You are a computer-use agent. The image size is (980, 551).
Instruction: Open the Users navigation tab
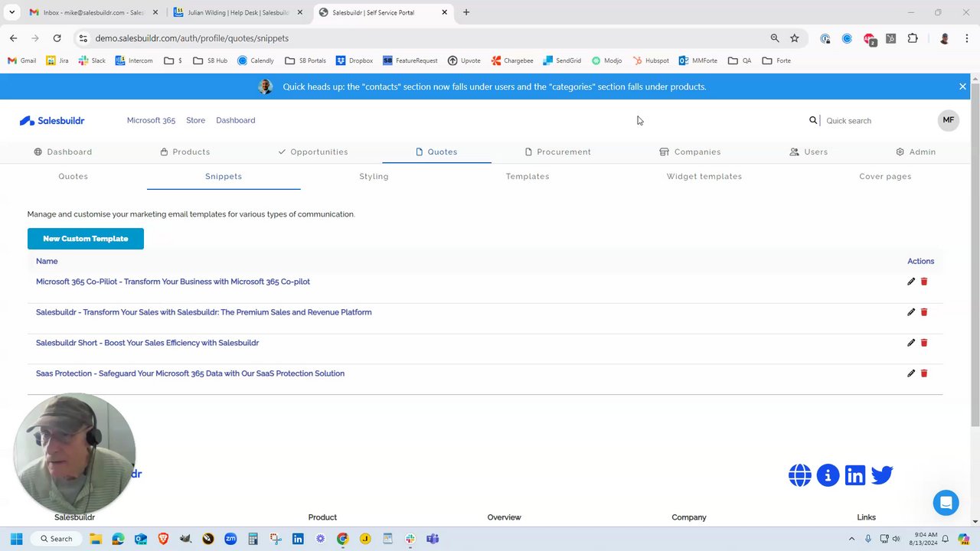pyautogui.click(x=808, y=152)
